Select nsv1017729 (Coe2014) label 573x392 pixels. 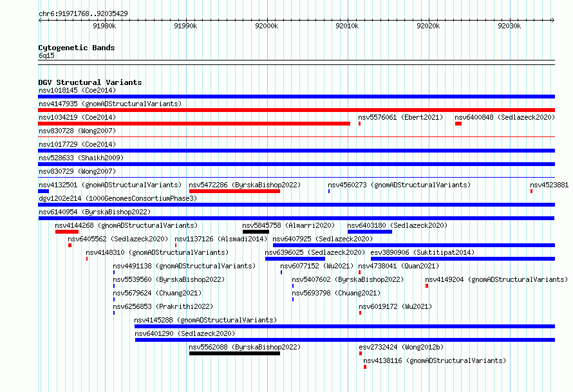(77, 144)
